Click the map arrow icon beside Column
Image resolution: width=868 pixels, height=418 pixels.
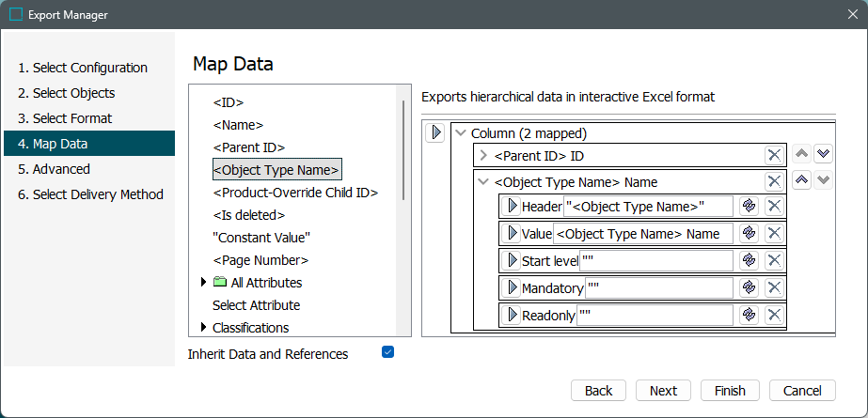435,132
